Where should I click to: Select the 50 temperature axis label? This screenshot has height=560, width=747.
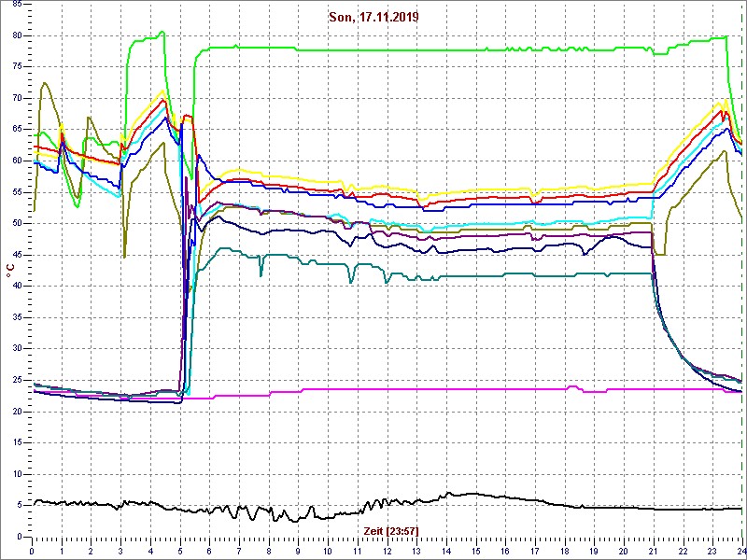tap(16, 224)
